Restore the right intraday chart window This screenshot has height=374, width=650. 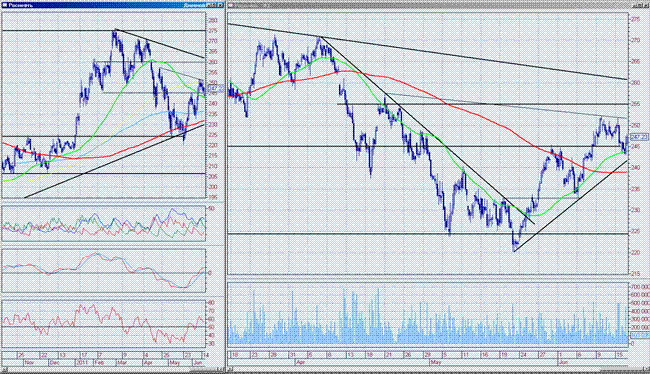[640, 5]
